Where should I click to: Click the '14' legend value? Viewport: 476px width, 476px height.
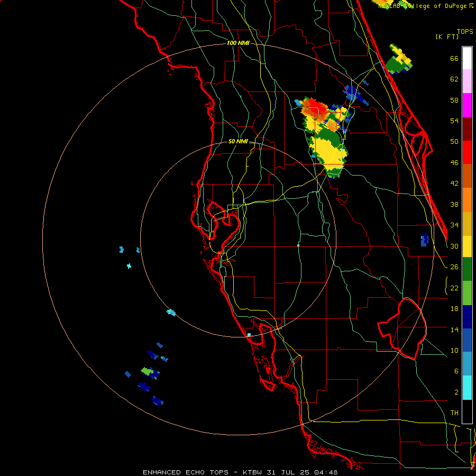pyautogui.click(x=454, y=329)
